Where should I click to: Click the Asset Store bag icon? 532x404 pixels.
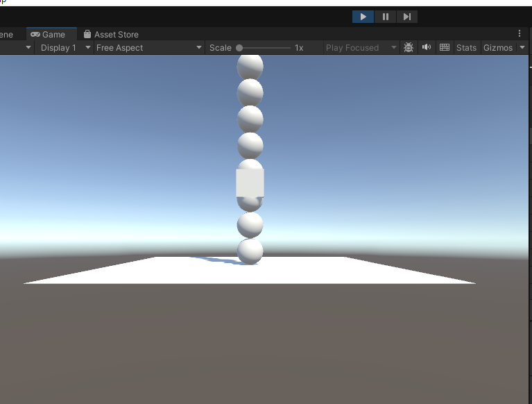[87, 34]
